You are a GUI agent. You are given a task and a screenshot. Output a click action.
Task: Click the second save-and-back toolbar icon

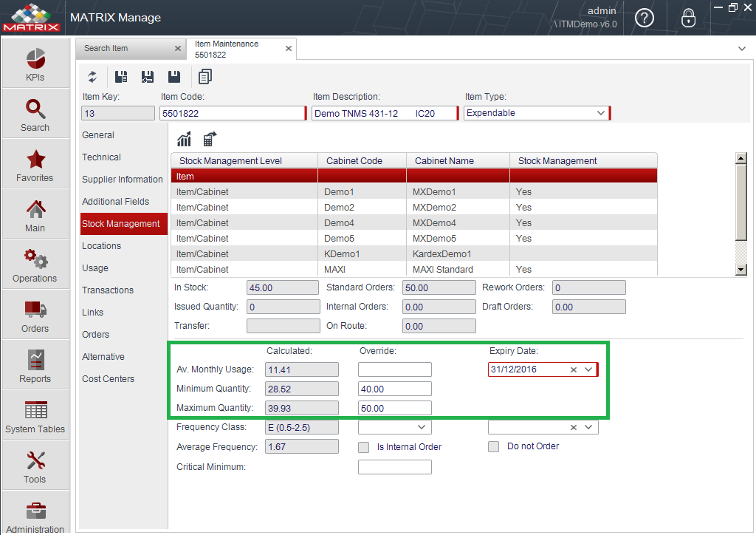pyautogui.click(x=148, y=77)
